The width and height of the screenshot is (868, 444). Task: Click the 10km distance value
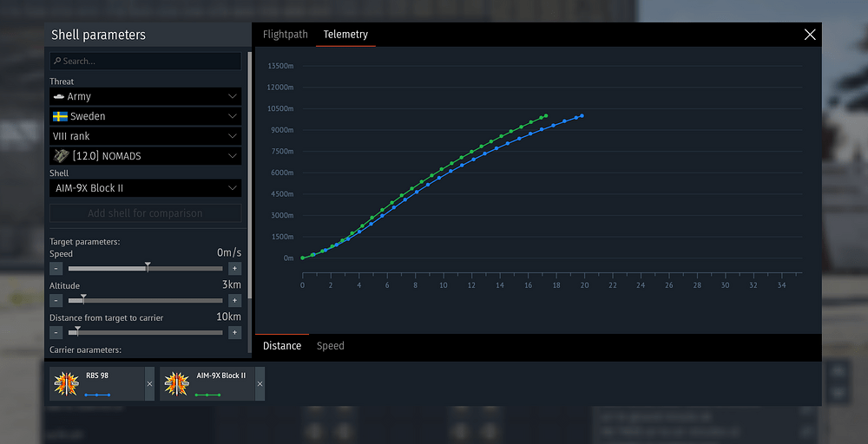coord(228,317)
